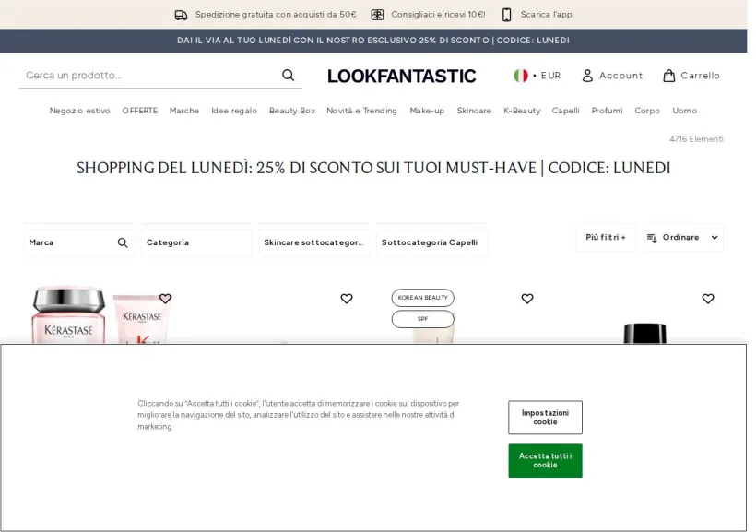Click the phone app icon

(x=506, y=15)
